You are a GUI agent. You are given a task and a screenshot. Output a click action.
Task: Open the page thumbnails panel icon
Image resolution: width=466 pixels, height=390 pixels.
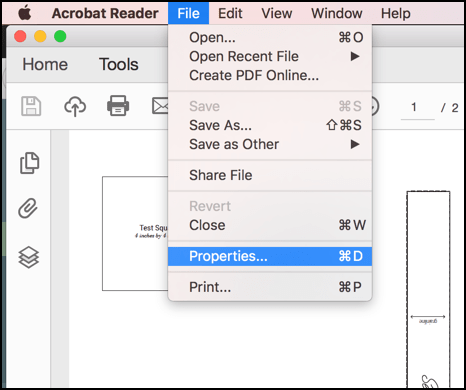pyautogui.click(x=29, y=163)
